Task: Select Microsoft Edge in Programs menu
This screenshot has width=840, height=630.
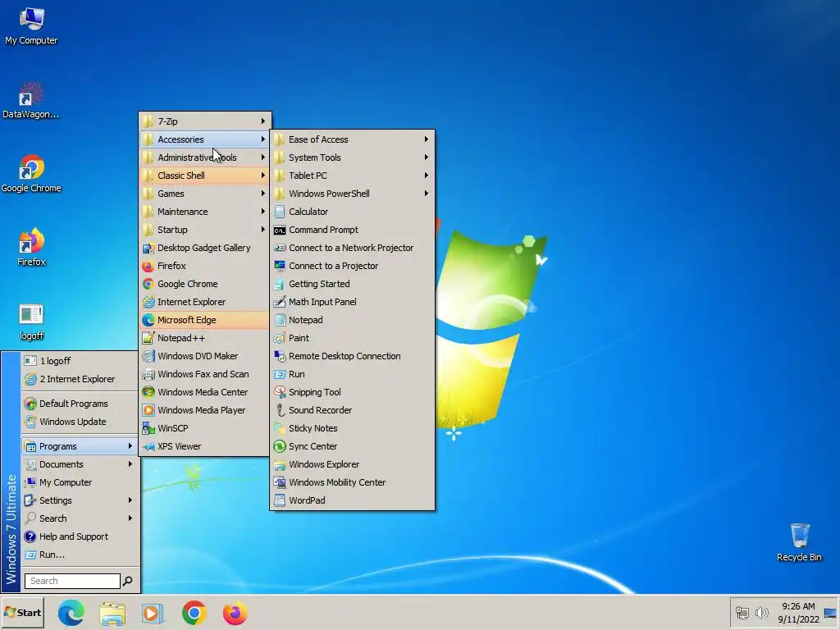Action: pyautogui.click(x=204, y=320)
